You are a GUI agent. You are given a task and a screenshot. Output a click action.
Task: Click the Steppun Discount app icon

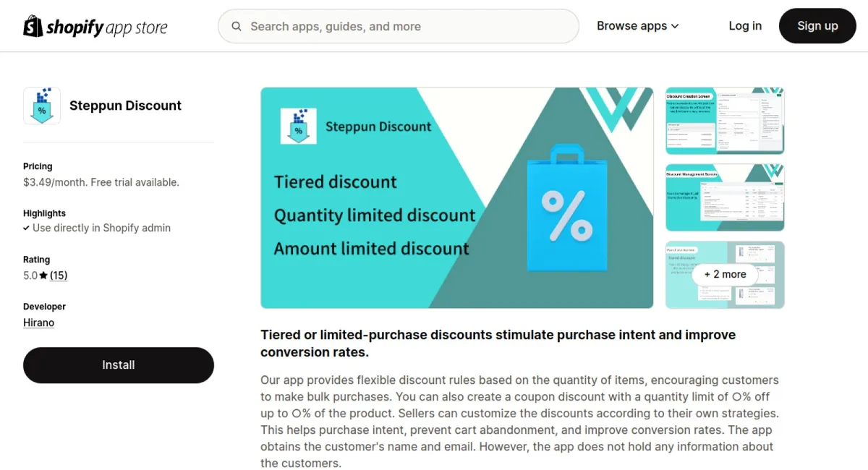pyautogui.click(x=41, y=105)
